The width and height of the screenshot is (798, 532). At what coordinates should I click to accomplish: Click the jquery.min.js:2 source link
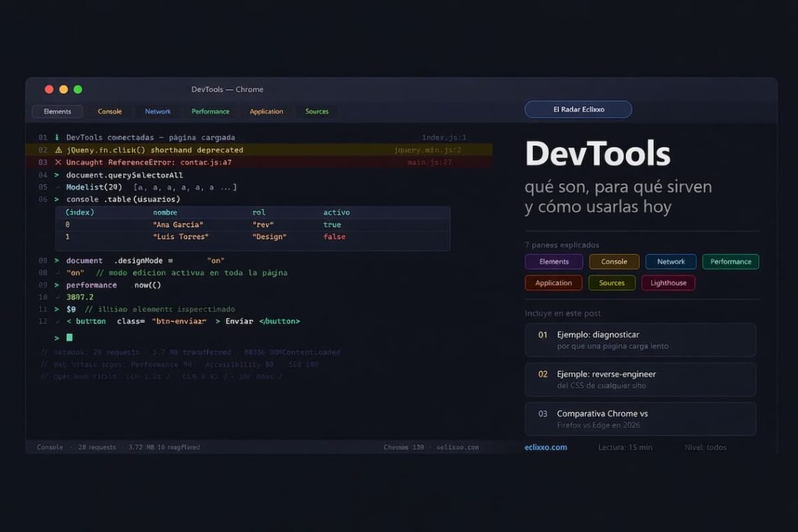[428, 150]
